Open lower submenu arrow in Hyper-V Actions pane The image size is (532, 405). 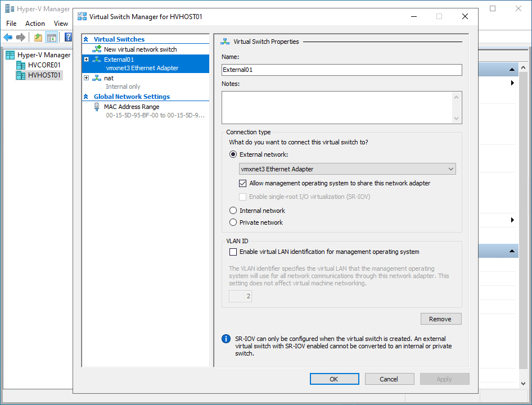[513, 220]
